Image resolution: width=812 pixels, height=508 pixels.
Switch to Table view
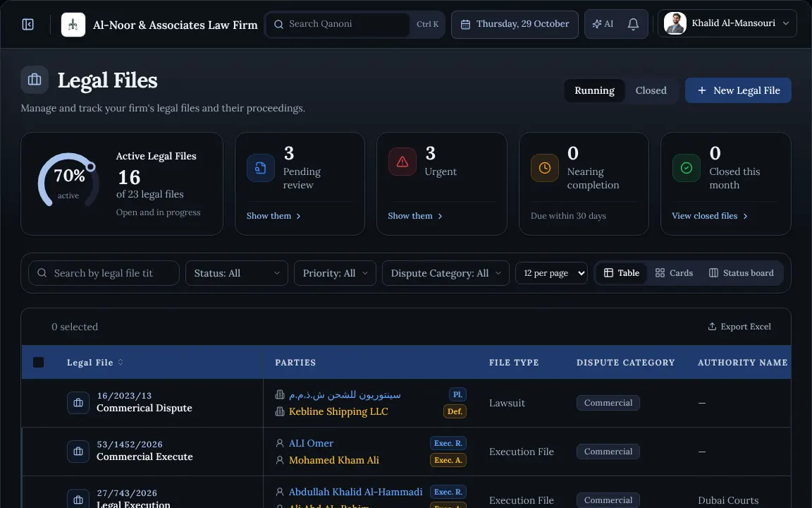622,273
